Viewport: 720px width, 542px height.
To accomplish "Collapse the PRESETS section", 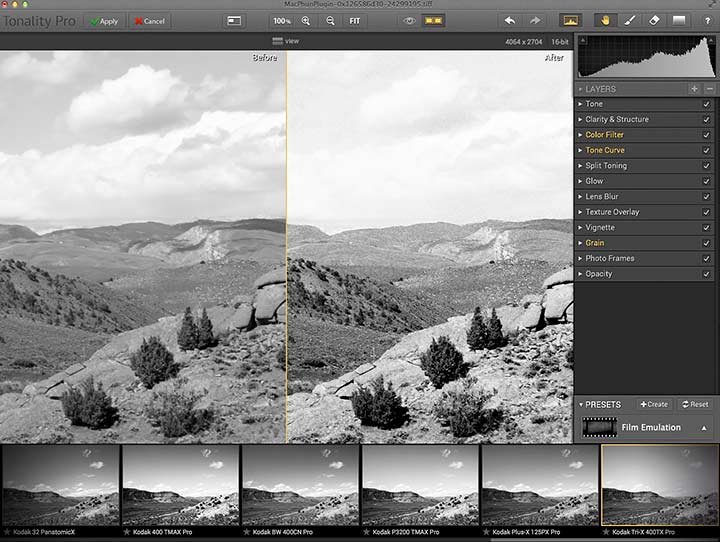I will (581, 405).
